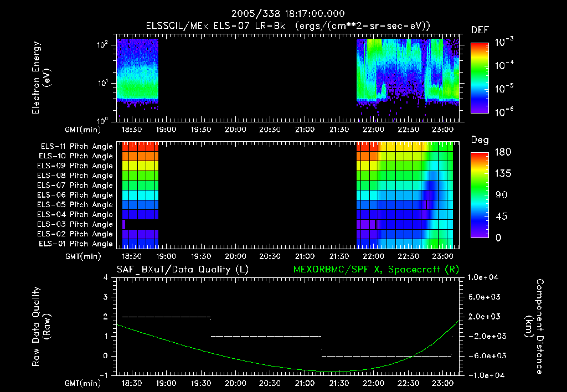This screenshot has height=392, width=567.
Task: Click the Deg pitch angle color bar
Action: (480, 195)
